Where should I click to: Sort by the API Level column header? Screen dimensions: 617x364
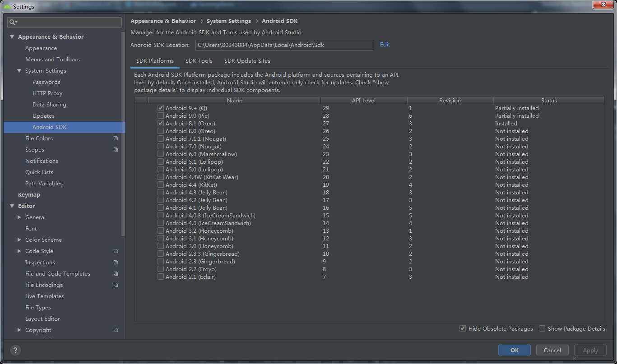point(364,101)
